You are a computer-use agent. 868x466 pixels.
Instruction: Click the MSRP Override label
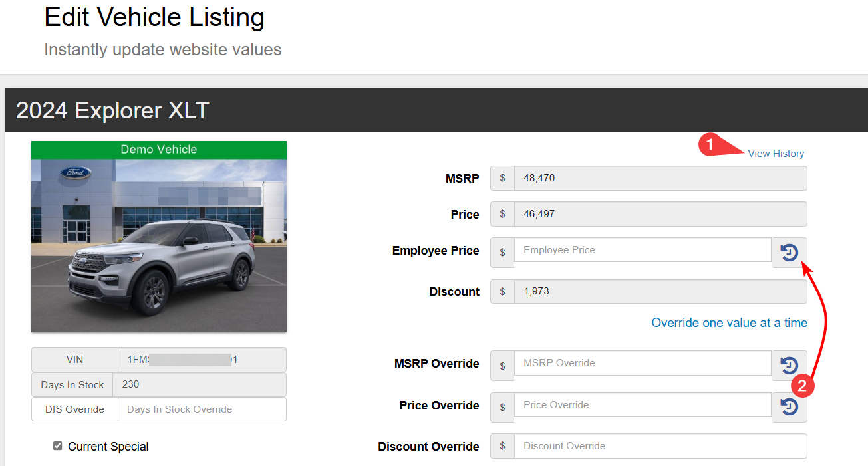click(436, 364)
